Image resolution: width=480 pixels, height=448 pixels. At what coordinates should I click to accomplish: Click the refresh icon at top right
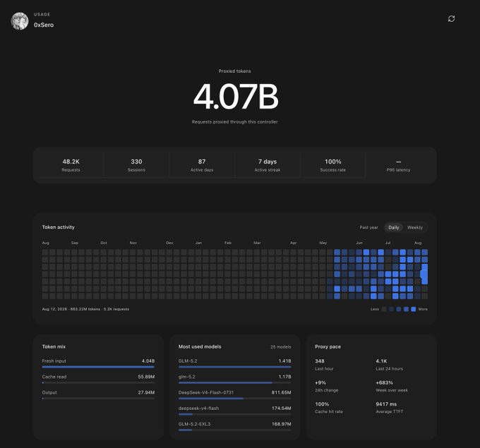click(x=451, y=18)
